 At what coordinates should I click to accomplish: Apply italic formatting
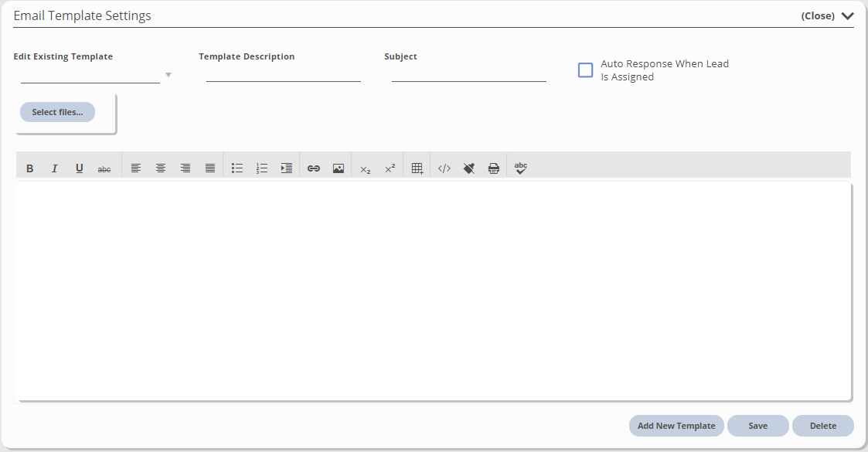coord(55,168)
